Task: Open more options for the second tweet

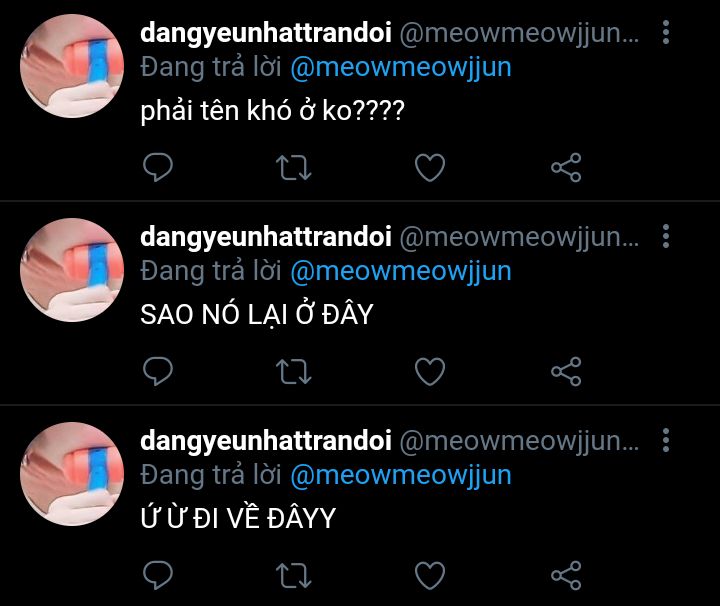Action: click(666, 236)
